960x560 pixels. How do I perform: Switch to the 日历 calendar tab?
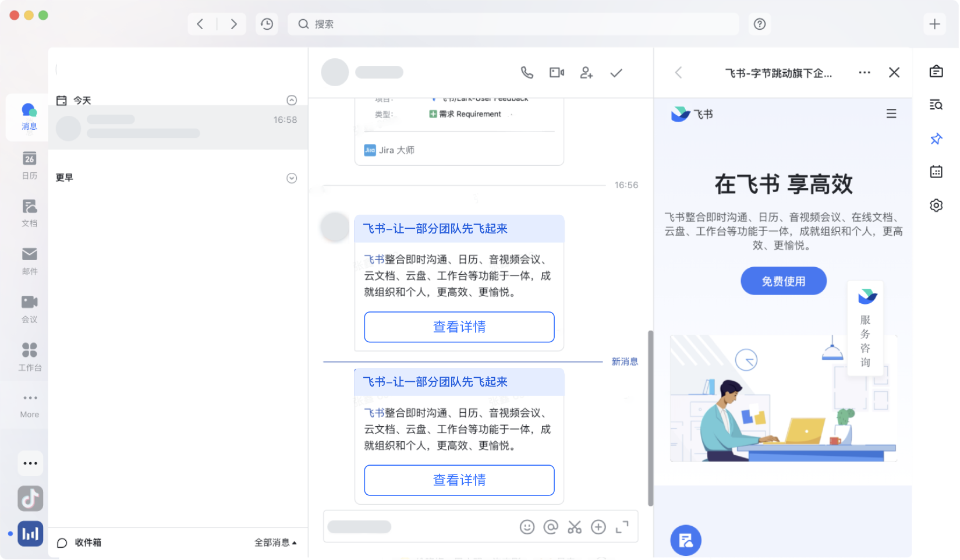tap(30, 165)
